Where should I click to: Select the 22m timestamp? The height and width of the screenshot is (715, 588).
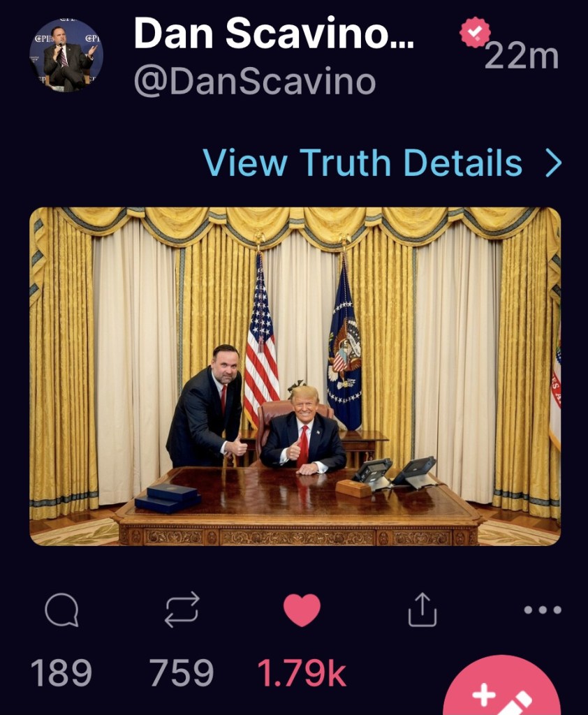522,57
